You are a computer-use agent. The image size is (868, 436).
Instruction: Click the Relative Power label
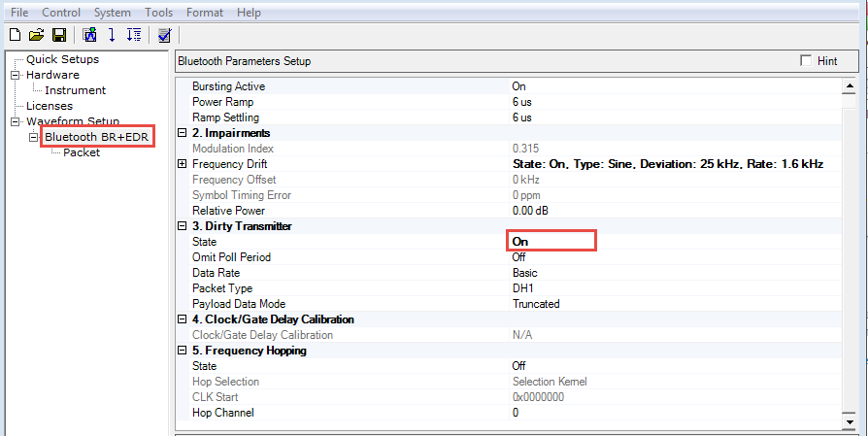pos(228,211)
